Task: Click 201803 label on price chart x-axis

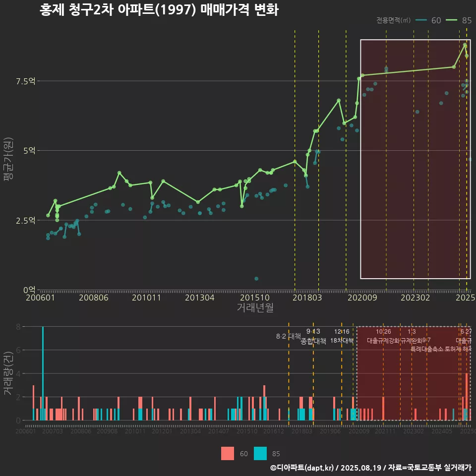Action: pos(307,297)
